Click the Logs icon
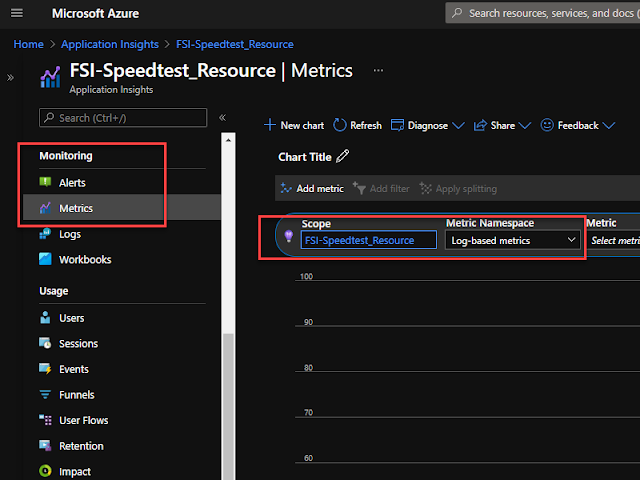 pos(45,233)
